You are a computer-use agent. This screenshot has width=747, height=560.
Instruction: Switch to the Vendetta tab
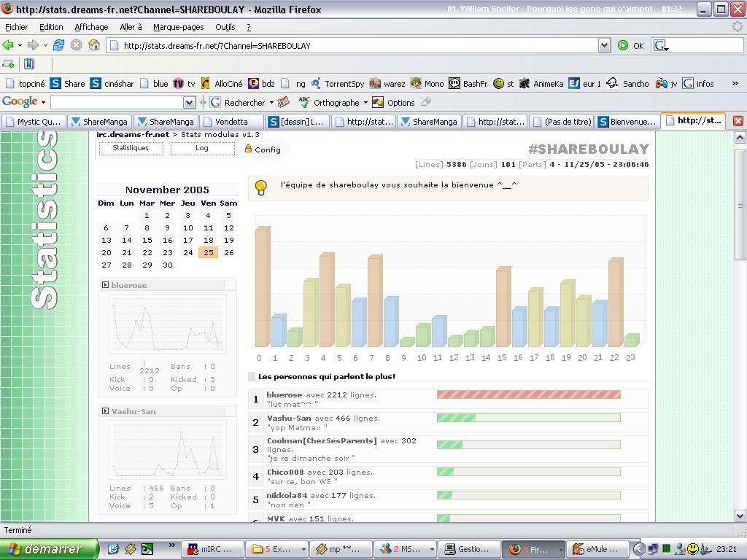[x=231, y=122]
